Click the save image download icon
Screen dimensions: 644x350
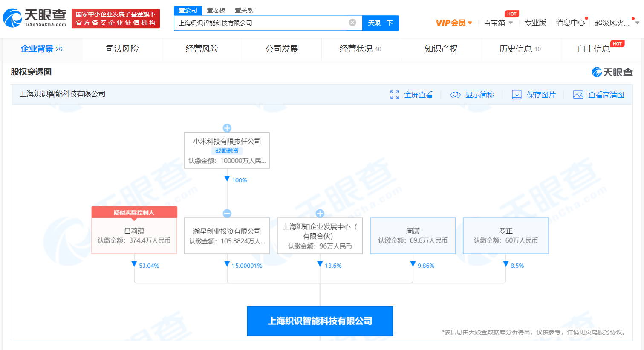(x=517, y=95)
